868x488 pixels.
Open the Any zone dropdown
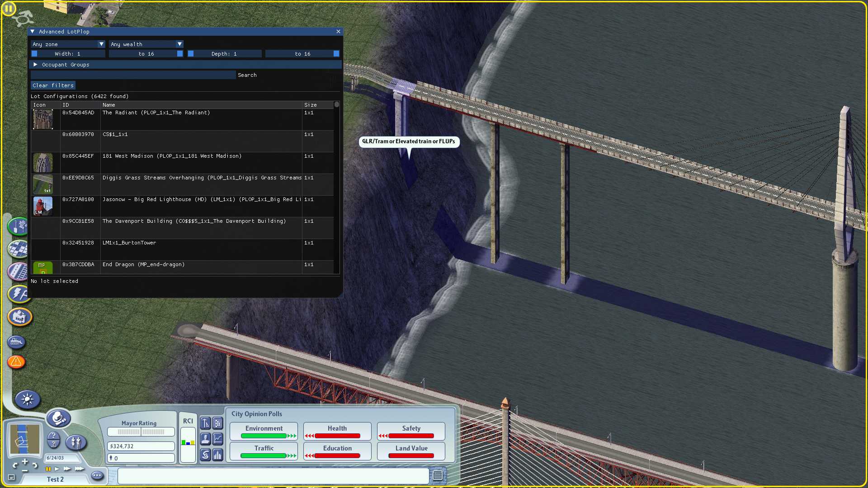(x=68, y=44)
